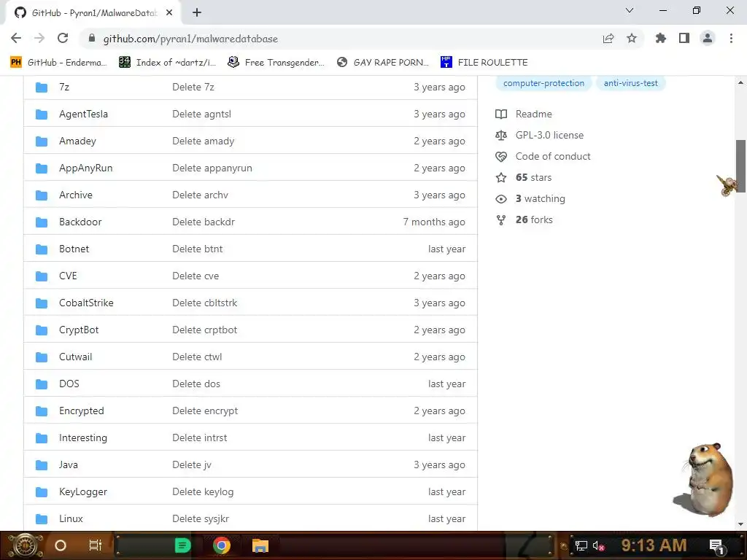Click the scrollbar down arrow
The image size is (747, 560).
click(740, 524)
